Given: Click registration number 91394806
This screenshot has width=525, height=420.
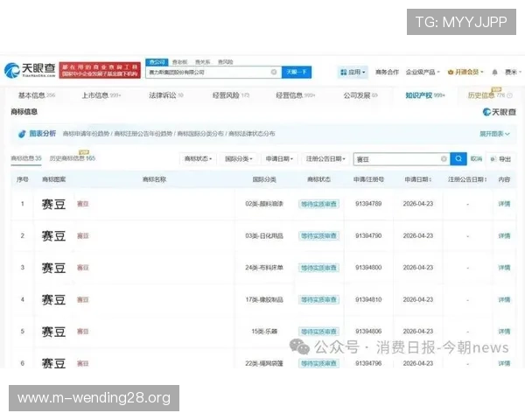Looking at the screenshot, I should click(x=368, y=332).
